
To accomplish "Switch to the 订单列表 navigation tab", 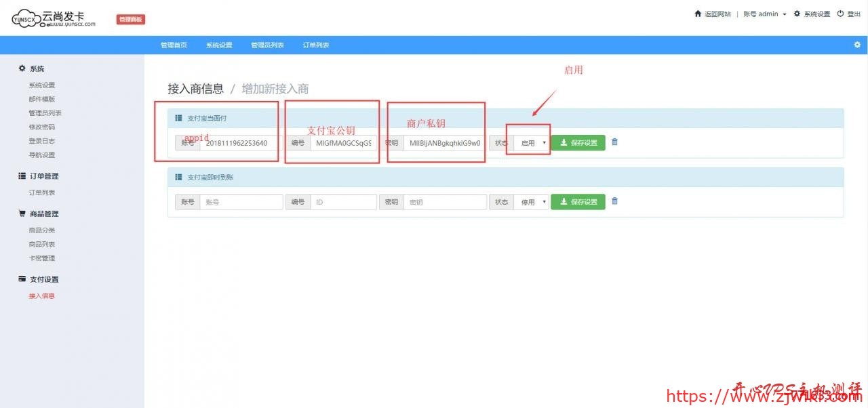I will 315,45.
